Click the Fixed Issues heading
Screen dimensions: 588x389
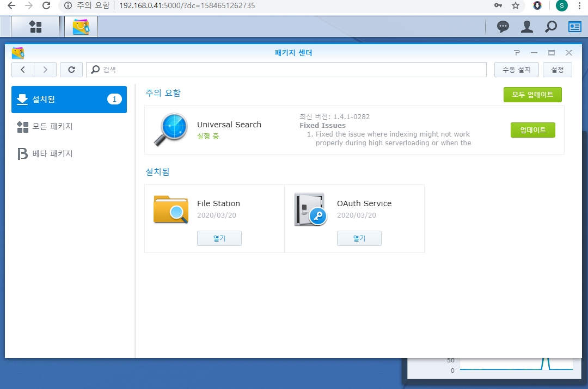[x=322, y=126]
